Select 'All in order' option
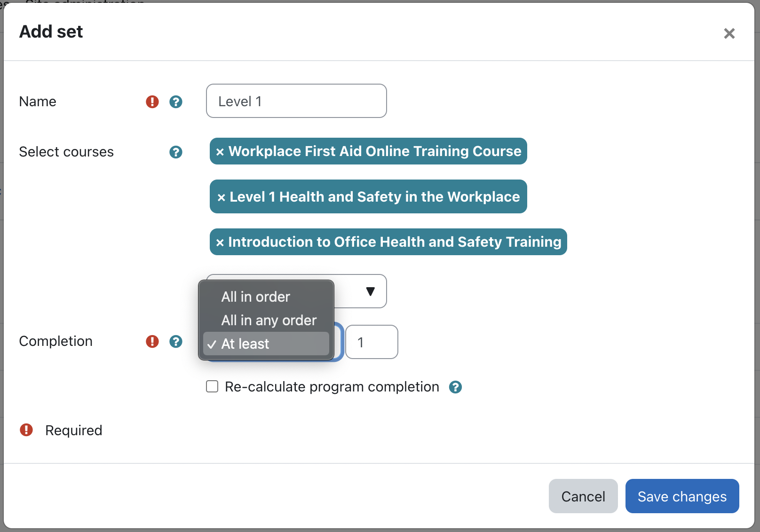 click(x=256, y=297)
